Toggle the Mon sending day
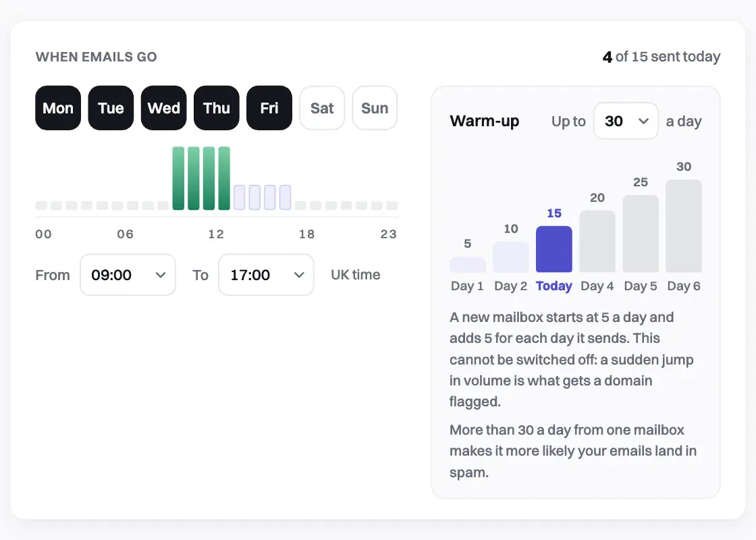Image resolution: width=756 pixels, height=540 pixels. click(x=58, y=108)
